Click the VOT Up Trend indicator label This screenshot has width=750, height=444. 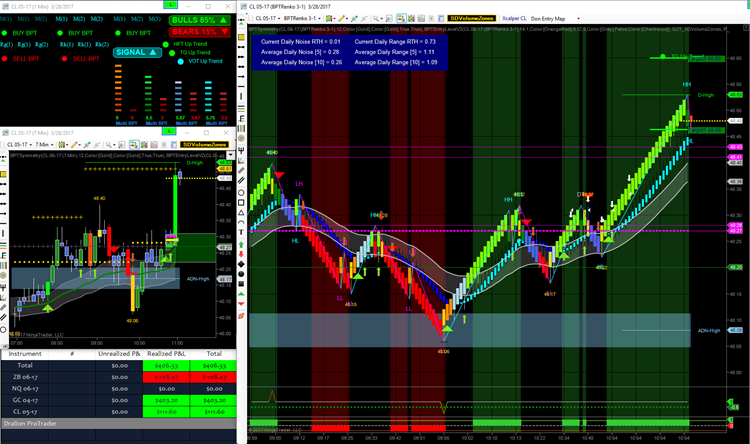coord(205,61)
